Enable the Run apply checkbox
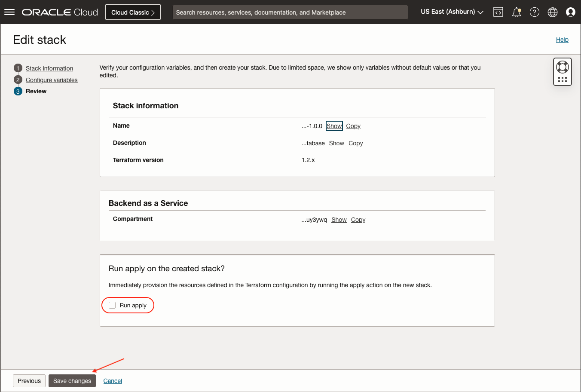 coord(113,305)
